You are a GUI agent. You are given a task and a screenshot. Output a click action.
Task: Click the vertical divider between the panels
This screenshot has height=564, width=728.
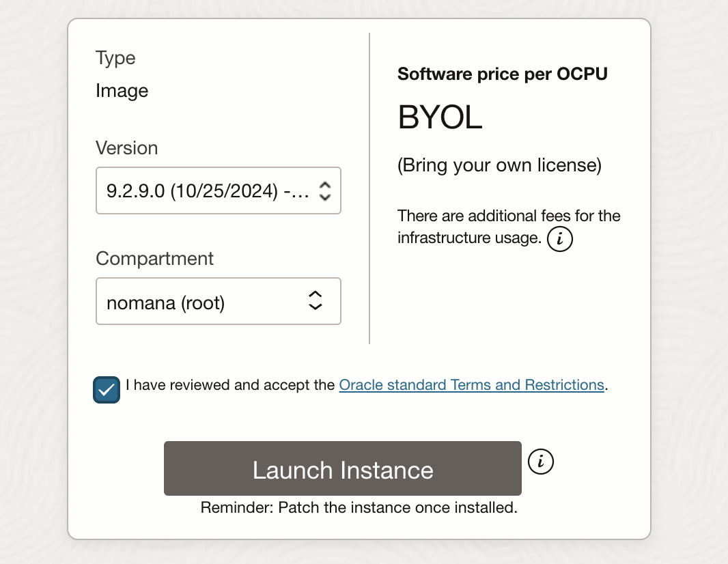pos(369,188)
